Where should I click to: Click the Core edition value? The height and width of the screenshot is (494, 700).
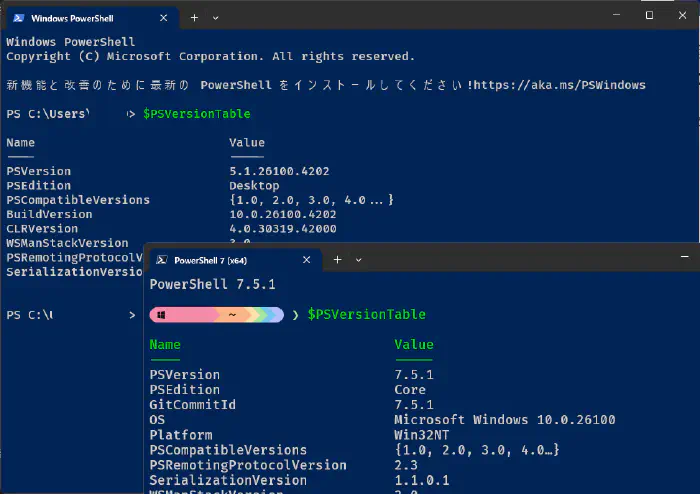(410, 390)
